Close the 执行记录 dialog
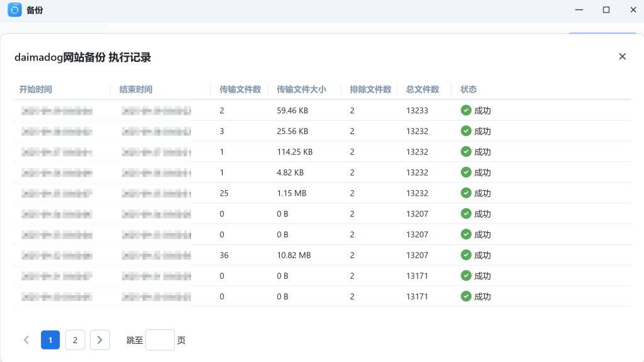 click(x=622, y=57)
